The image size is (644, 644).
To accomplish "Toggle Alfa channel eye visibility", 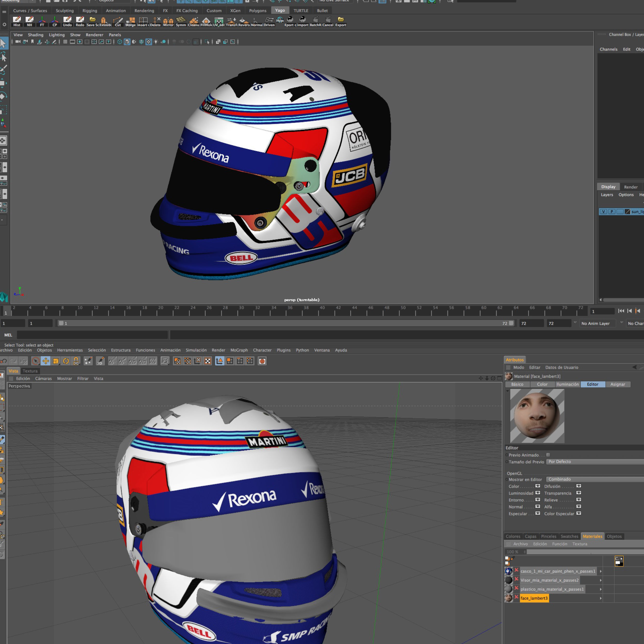I will [579, 507].
